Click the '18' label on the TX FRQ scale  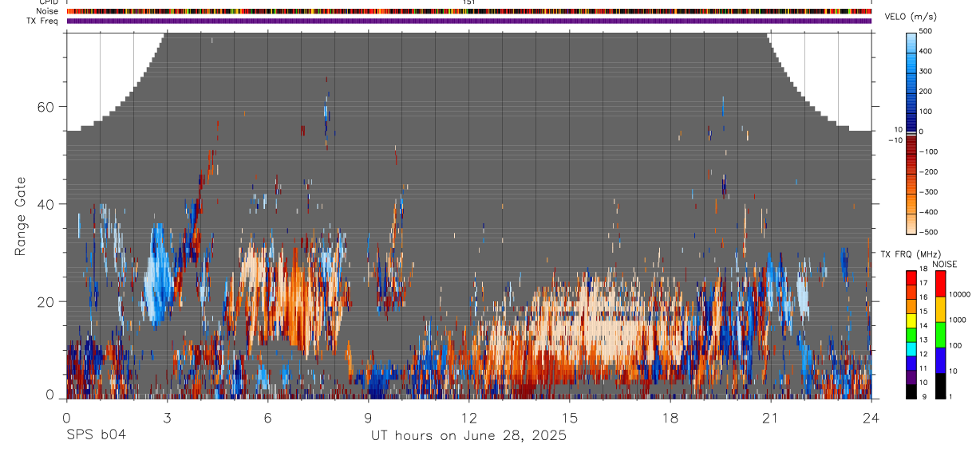coord(923,269)
